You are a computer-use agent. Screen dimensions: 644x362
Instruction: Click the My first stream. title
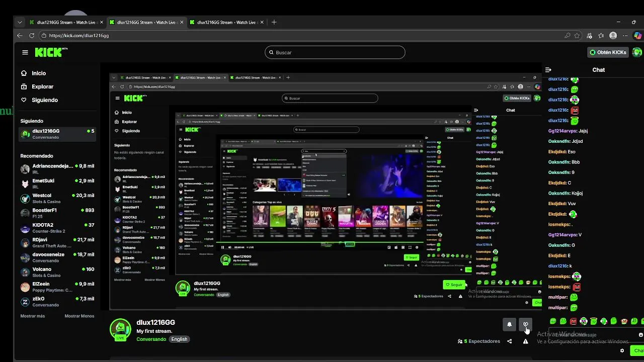pyautogui.click(x=154, y=331)
